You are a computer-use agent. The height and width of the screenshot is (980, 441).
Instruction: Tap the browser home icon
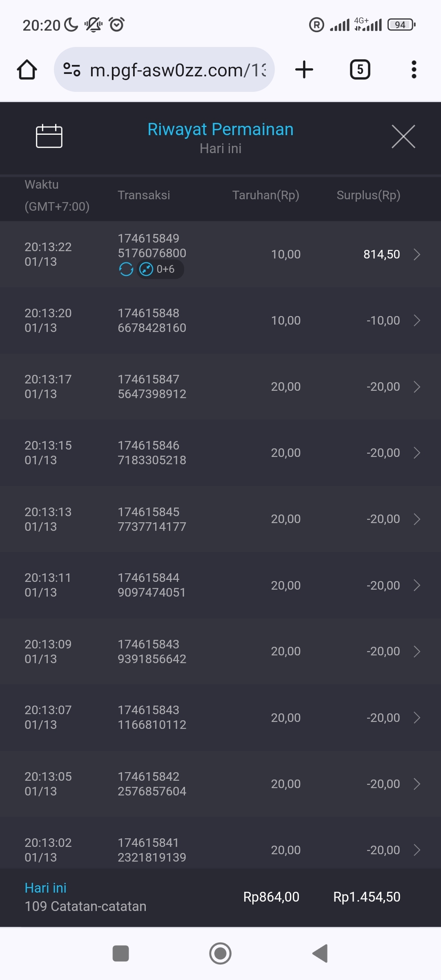pos(27,70)
